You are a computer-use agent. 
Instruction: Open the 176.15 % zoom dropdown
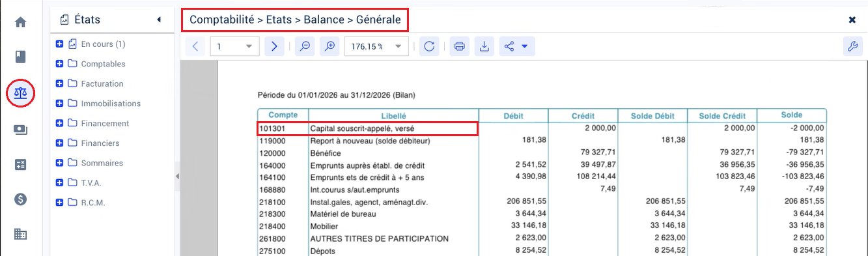[398, 46]
